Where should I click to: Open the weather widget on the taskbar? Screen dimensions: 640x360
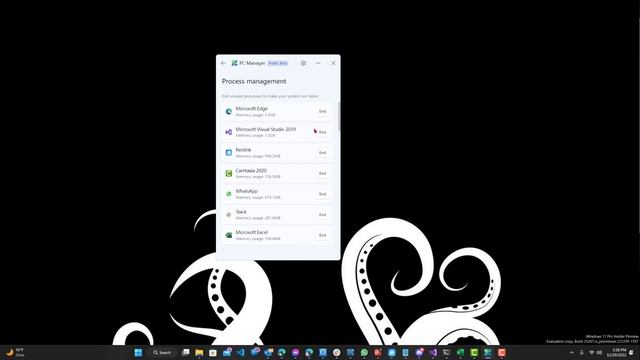[15, 353]
